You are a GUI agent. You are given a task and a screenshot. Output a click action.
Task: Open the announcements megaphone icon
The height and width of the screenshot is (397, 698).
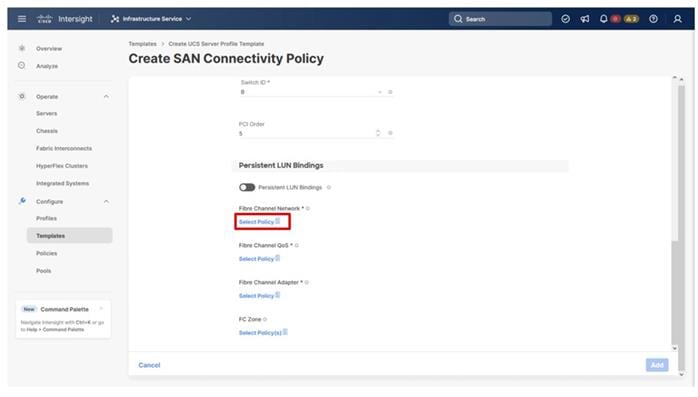click(x=584, y=19)
